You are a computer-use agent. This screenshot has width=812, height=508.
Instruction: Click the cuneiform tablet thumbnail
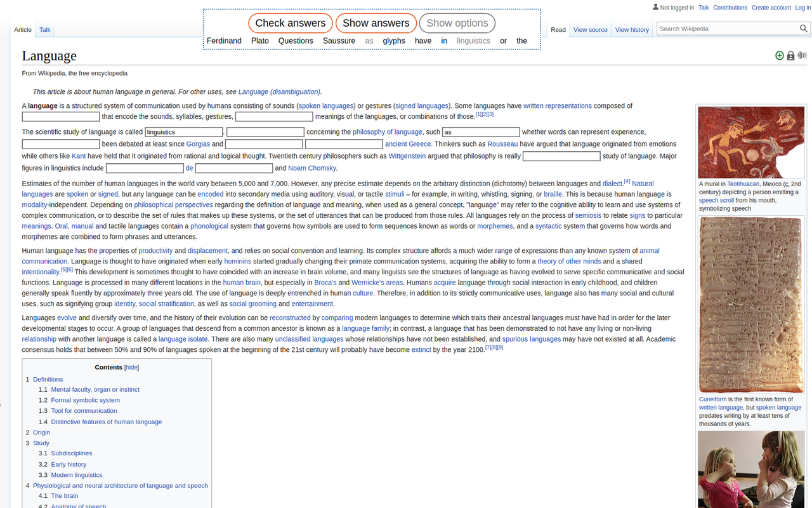pyautogui.click(x=751, y=305)
